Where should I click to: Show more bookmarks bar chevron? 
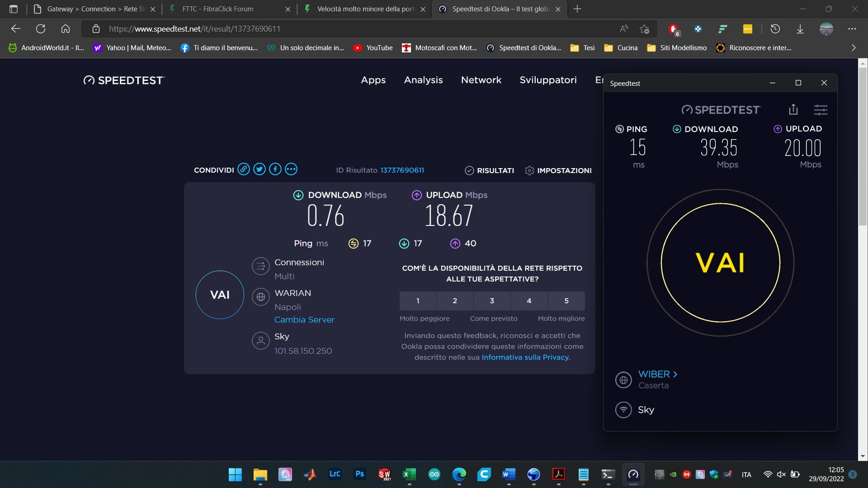[854, 48]
